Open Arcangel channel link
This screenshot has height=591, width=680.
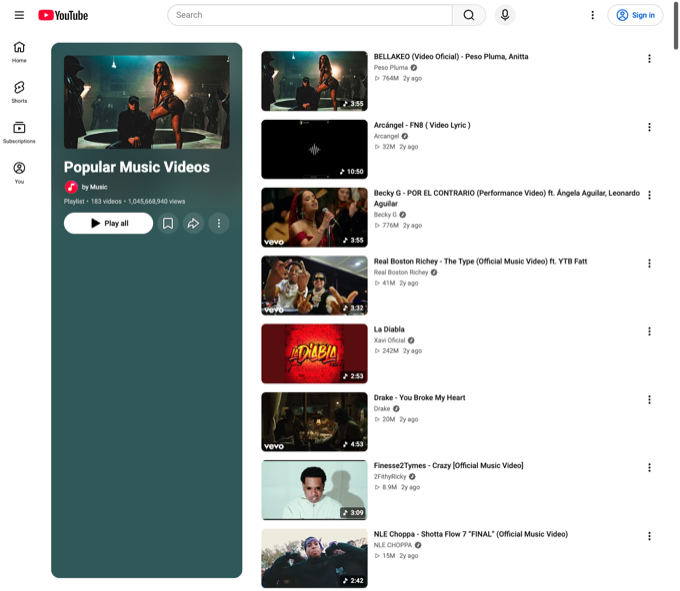pyautogui.click(x=386, y=136)
